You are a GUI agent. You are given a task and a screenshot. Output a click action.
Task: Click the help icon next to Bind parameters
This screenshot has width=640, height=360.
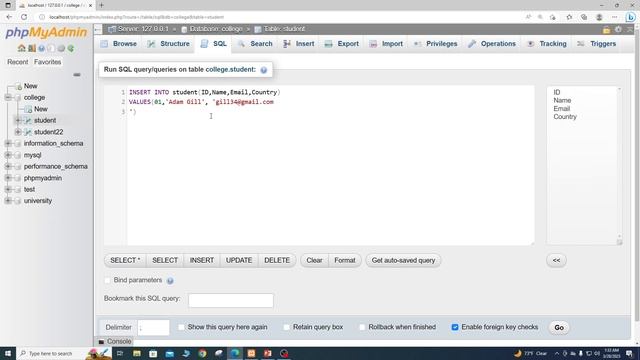pyautogui.click(x=170, y=280)
